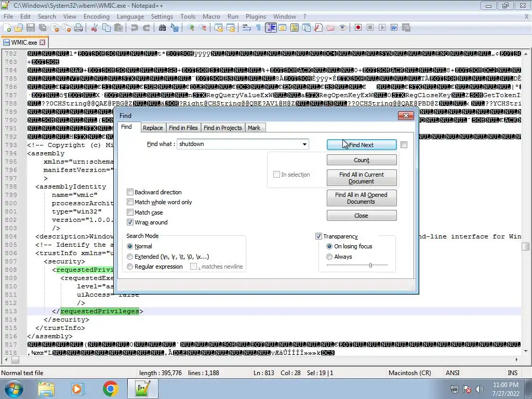The height and width of the screenshot is (399, 532).
Task: Click the Replace toolbar icon
Action: click(x=175, y=28)
